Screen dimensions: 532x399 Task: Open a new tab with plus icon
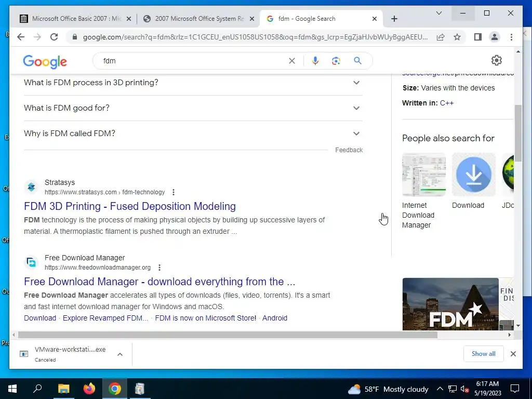point(394,19)
